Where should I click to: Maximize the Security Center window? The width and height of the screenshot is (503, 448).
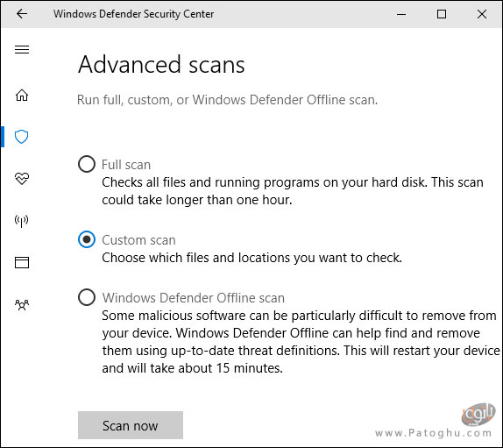pyautogui.click(x=442, y=14)
